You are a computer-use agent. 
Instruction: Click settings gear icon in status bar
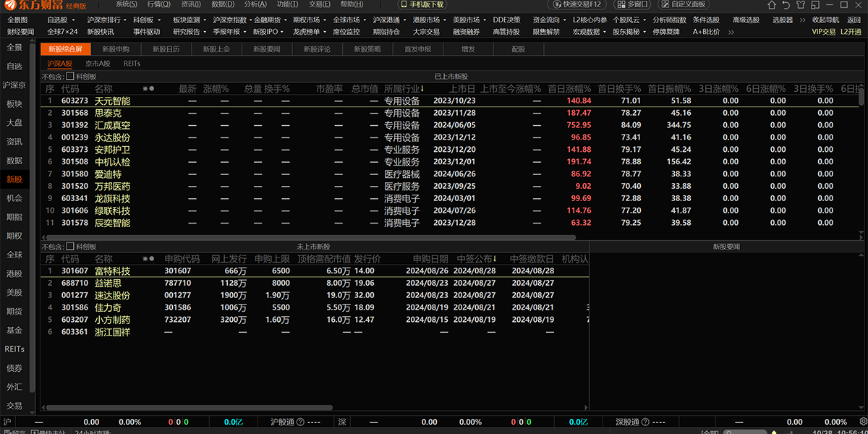click(x=861, y=422)
